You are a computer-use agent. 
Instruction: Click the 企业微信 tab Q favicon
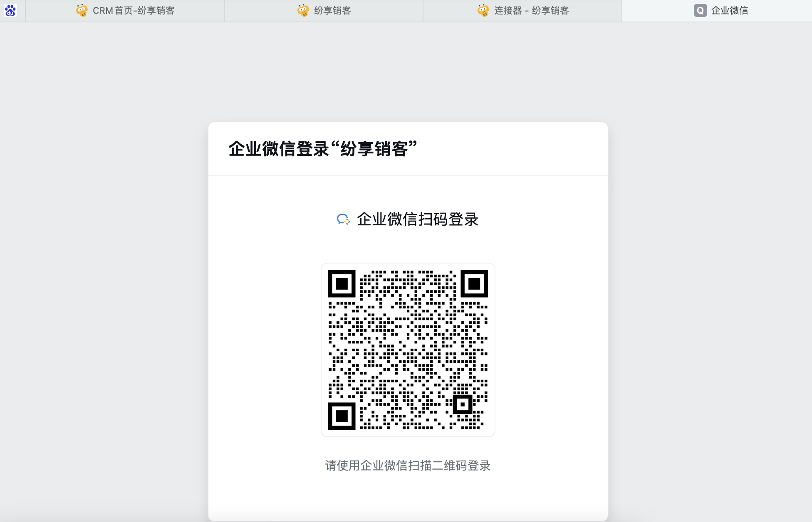point(700,10)
